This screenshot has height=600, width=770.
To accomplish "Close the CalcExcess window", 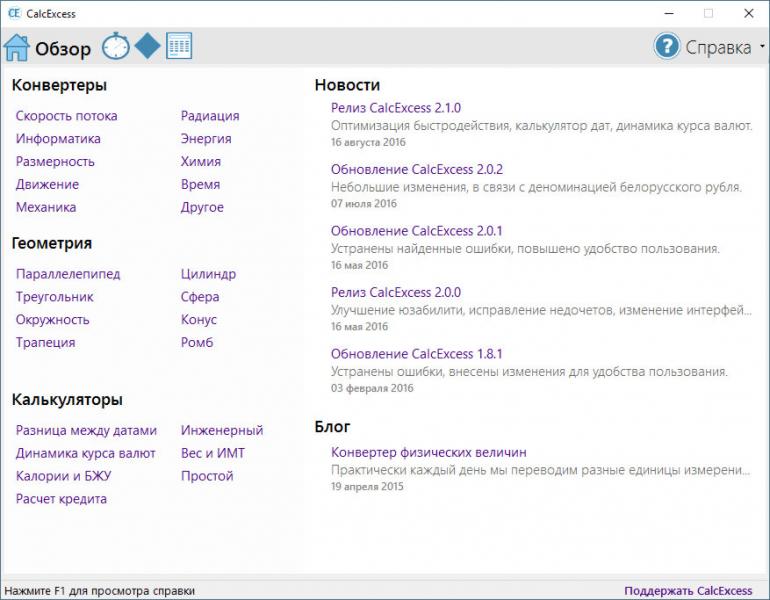I will [748, 13].
